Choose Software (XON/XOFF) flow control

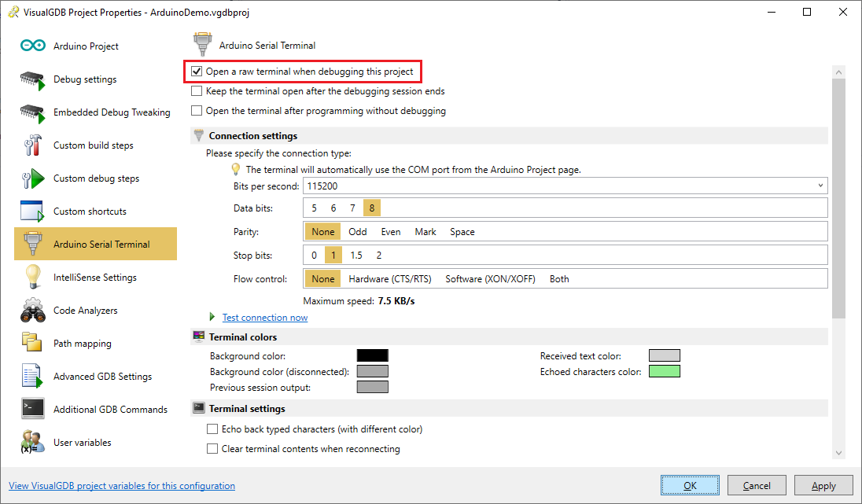click(490, 279)
